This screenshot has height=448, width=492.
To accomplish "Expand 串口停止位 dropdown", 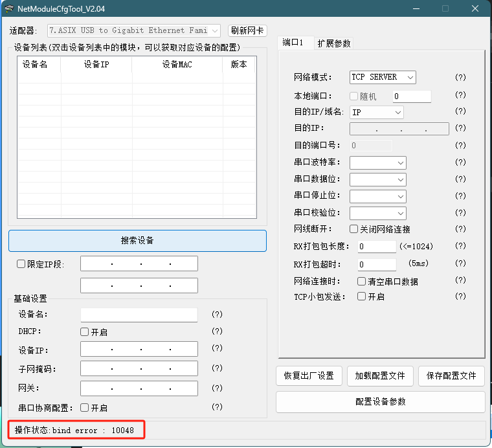I will coord(378,196).
